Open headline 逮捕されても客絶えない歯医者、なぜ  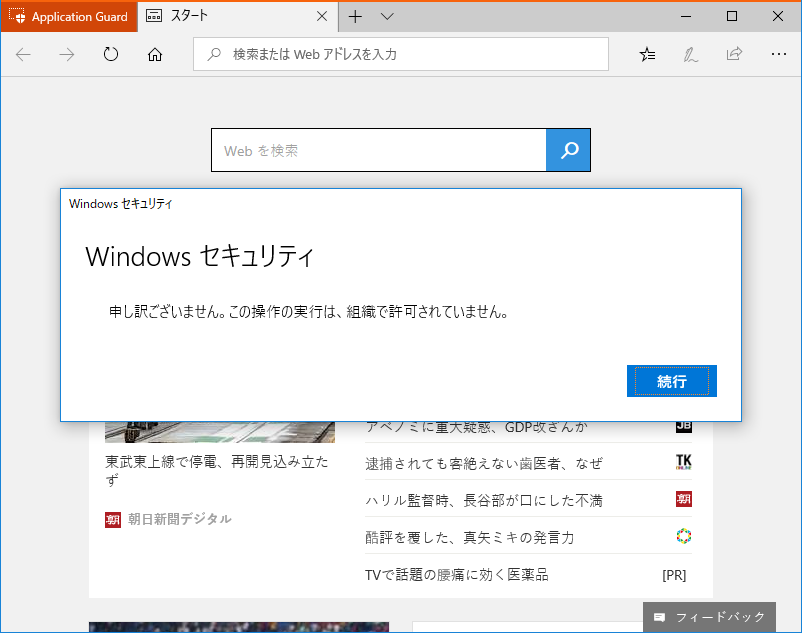pos(484,463)
